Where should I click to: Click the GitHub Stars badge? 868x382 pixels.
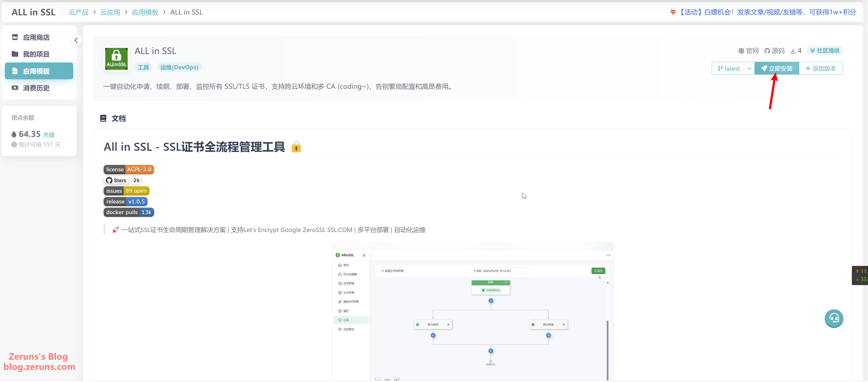click(x=116, y=180)
